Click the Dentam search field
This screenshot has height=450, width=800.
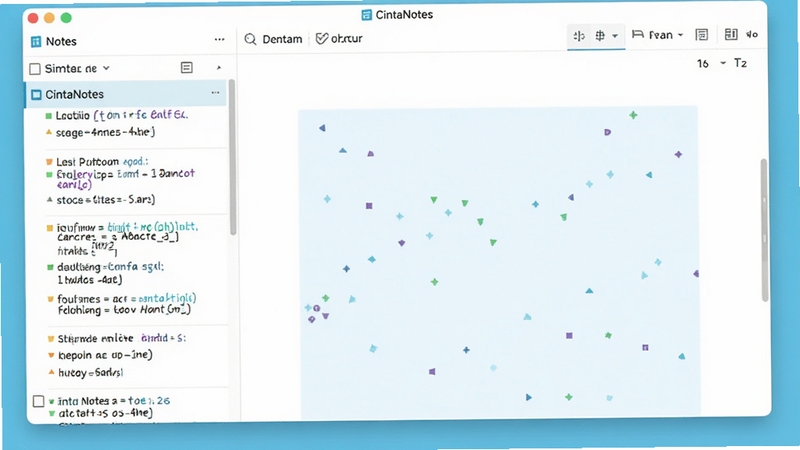[273, 39]
